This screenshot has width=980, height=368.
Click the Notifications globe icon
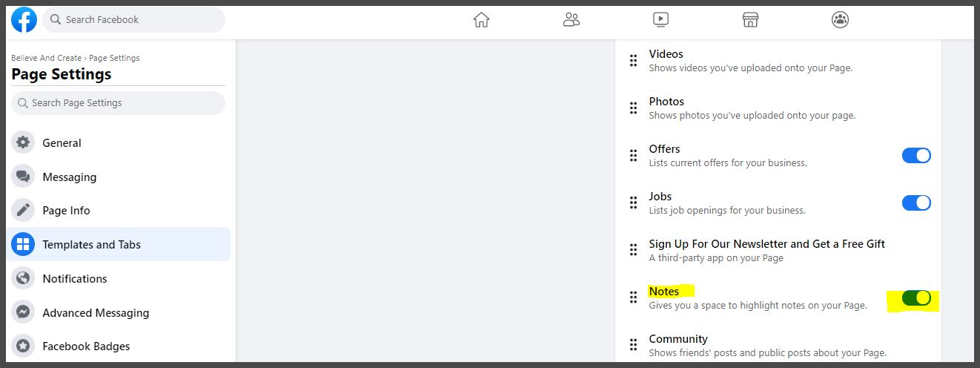(x=23, y=278)
